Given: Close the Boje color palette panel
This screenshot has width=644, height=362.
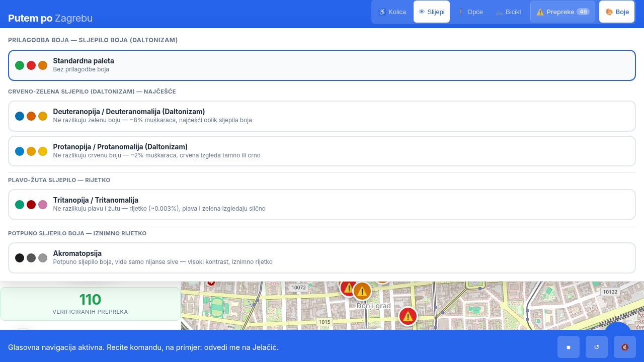Looking at the screenshot, I should point(617,12).
